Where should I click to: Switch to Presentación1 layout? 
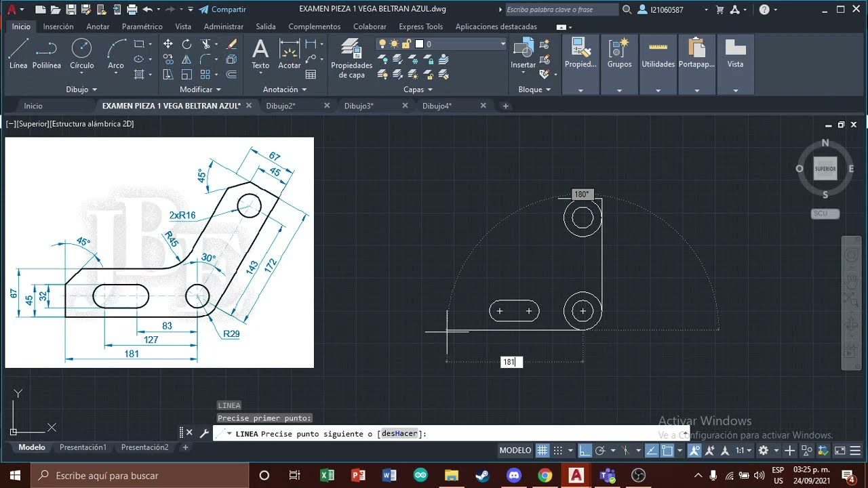(x=83, y=447)
